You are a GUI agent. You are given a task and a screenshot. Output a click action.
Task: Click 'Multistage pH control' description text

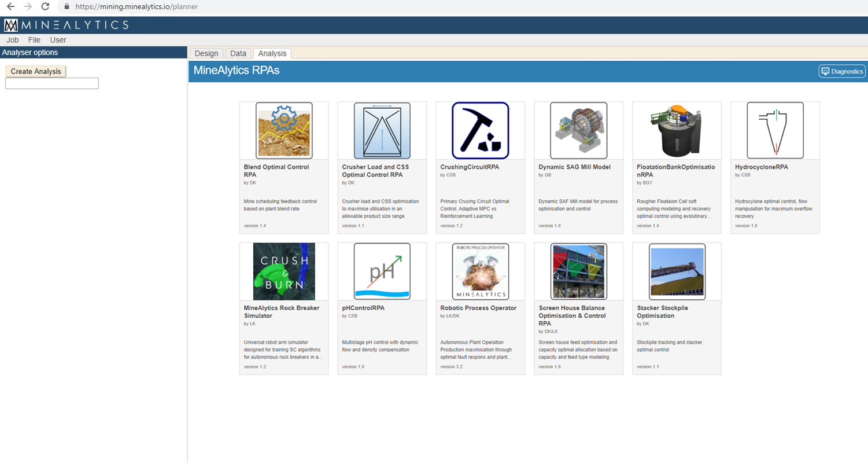click(x=380, y=346)
